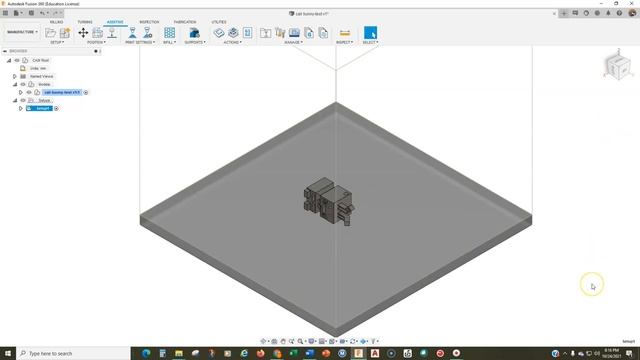Image resolution: width=640 pixels, height=360 pixels.
Task: Click the Measure ruler icon
Action: point(345,33)
